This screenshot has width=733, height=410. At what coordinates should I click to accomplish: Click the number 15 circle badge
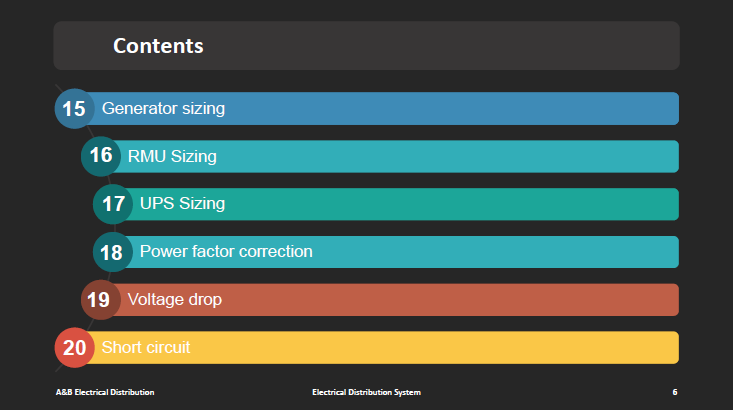tap(75, 108)
